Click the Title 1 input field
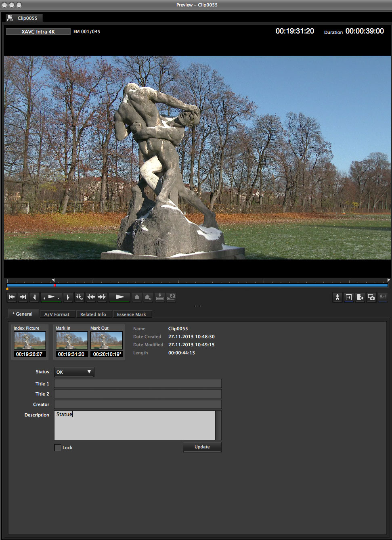 click(138, 383)
